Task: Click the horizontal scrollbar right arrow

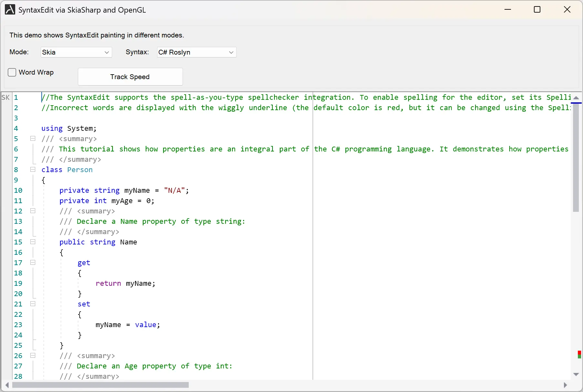Action: coord(566,385)
